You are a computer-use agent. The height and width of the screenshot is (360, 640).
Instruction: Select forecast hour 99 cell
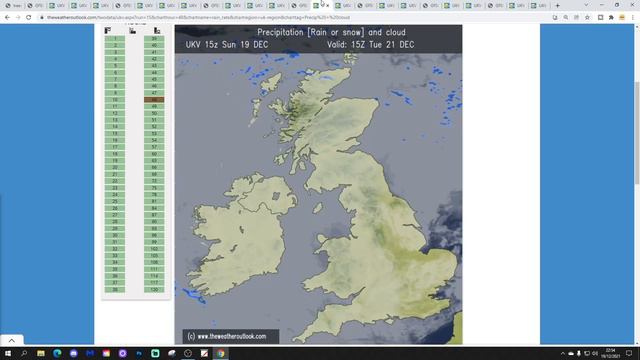coord(154,242)
